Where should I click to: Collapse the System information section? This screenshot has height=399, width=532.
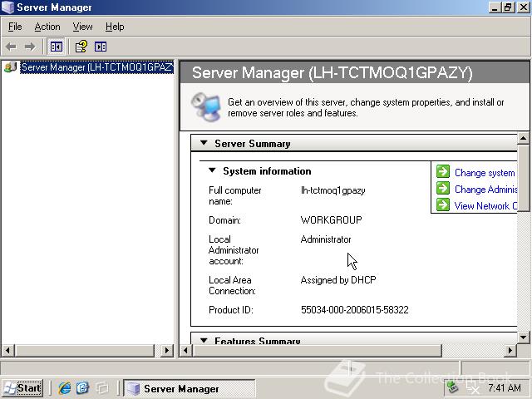212,170
